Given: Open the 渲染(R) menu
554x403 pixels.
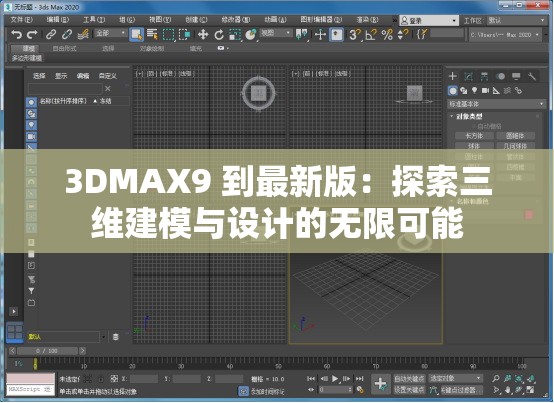Looking at the screenshot, I should coord(367,20).
